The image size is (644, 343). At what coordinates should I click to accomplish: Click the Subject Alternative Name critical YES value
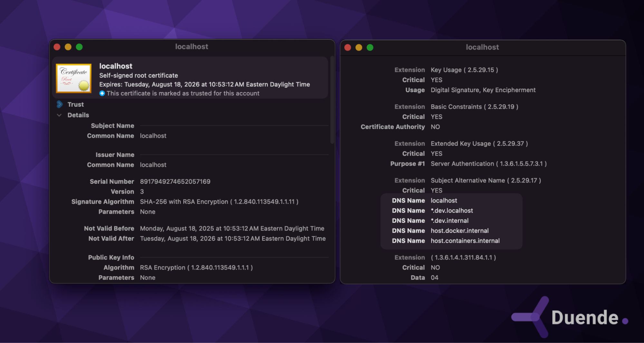436,190
